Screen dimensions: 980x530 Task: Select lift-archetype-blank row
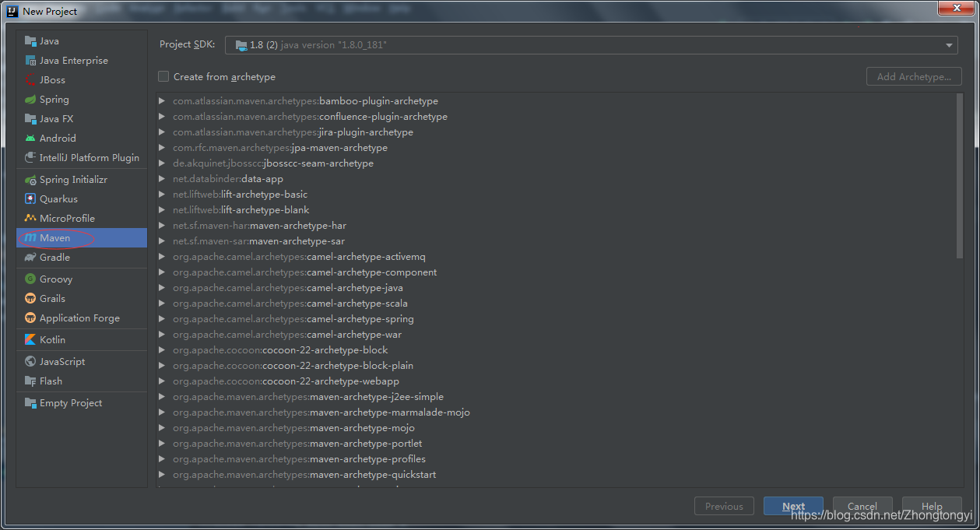click(x=555, y=210)
